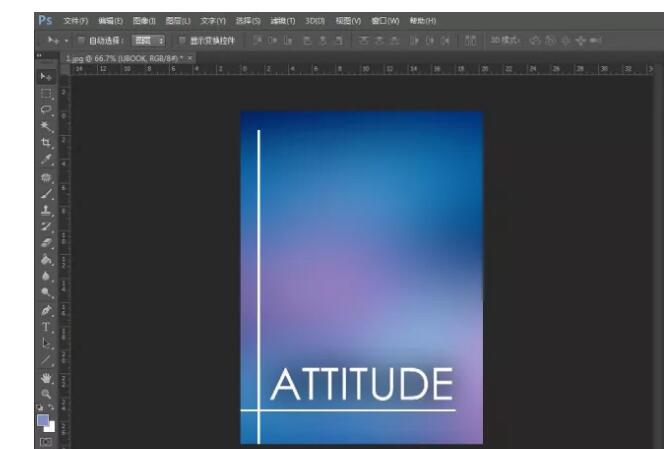Image resolution: width=672 pixels, height=449 pixels.
Task: Click 3D rotate mode icon
Action: (534, 41)
